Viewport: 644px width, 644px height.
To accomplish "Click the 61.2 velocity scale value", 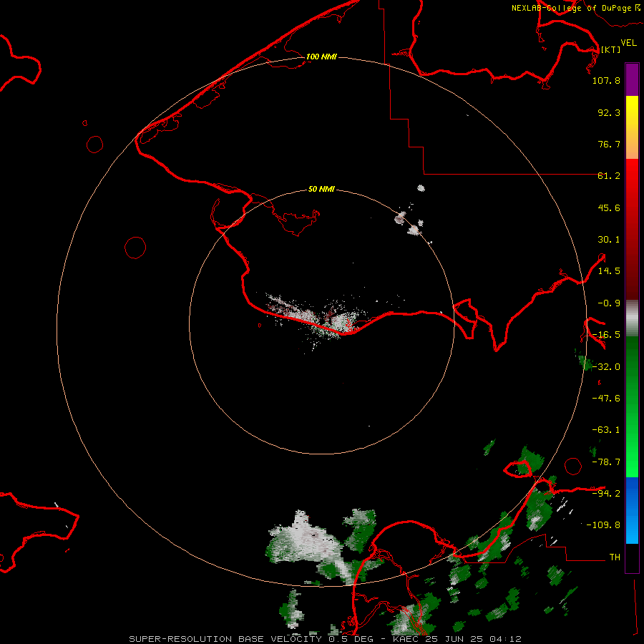I will click(609, 176).
